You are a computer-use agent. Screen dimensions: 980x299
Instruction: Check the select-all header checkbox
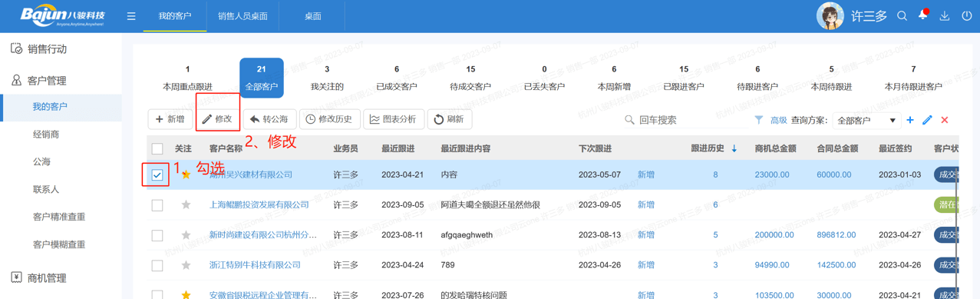[x=157, y=149]
